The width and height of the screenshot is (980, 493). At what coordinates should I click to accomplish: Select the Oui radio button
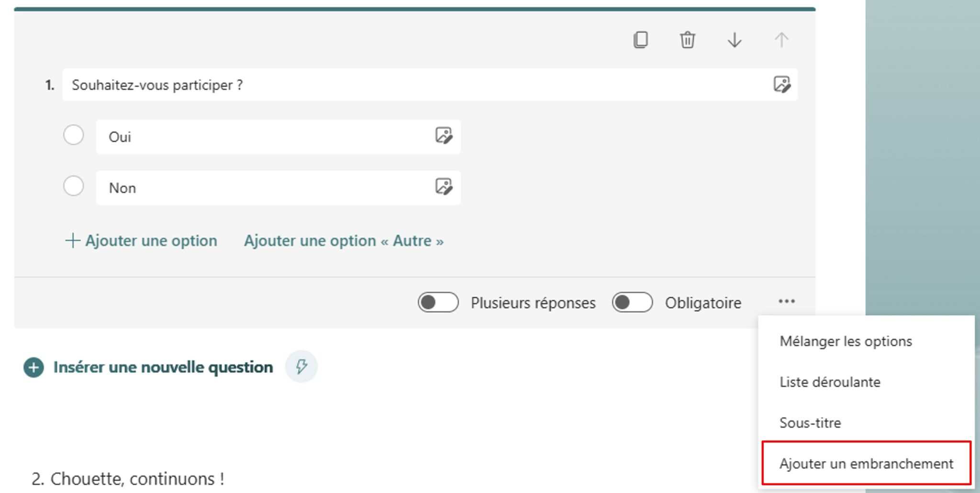tap(73, 135)
